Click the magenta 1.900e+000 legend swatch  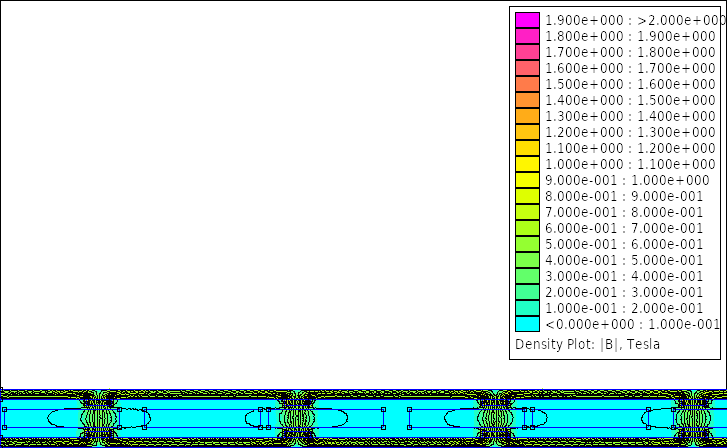527,20
